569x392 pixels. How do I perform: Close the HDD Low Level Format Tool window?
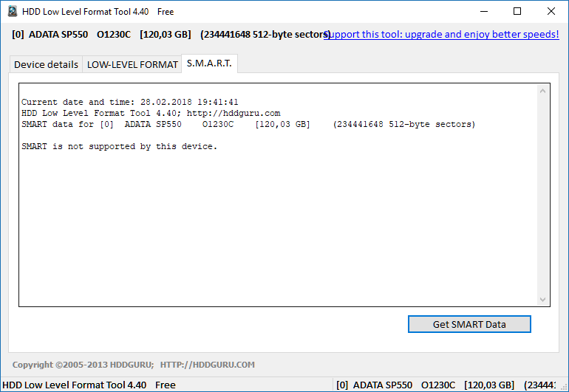(x=551, y=12)
